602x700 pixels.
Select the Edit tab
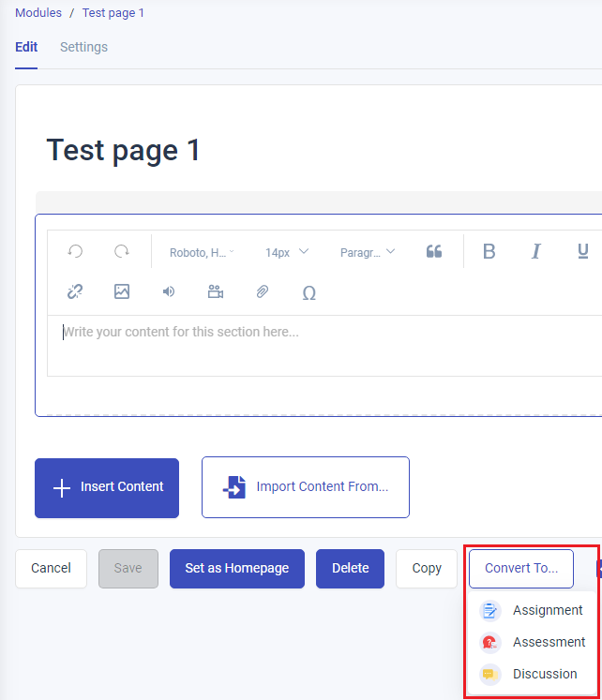point(26,47)
